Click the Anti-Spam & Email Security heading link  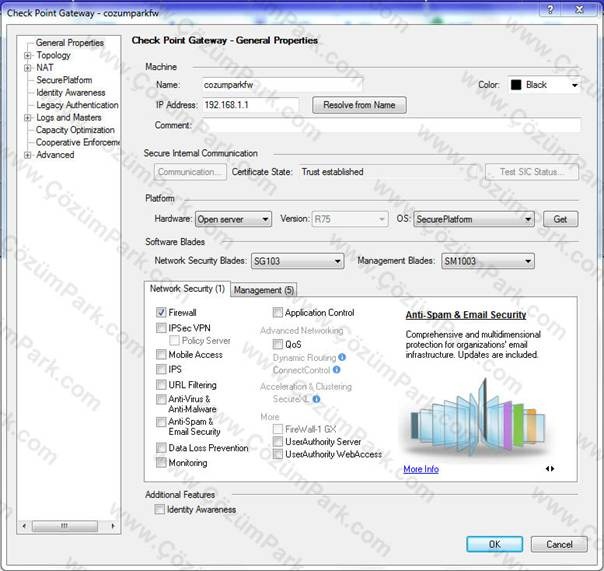[x=466, y=315]
